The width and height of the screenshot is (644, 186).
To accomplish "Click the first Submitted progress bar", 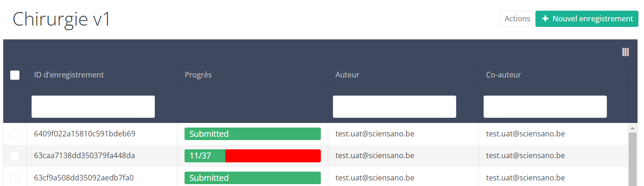I will click(x=253, y=134).
